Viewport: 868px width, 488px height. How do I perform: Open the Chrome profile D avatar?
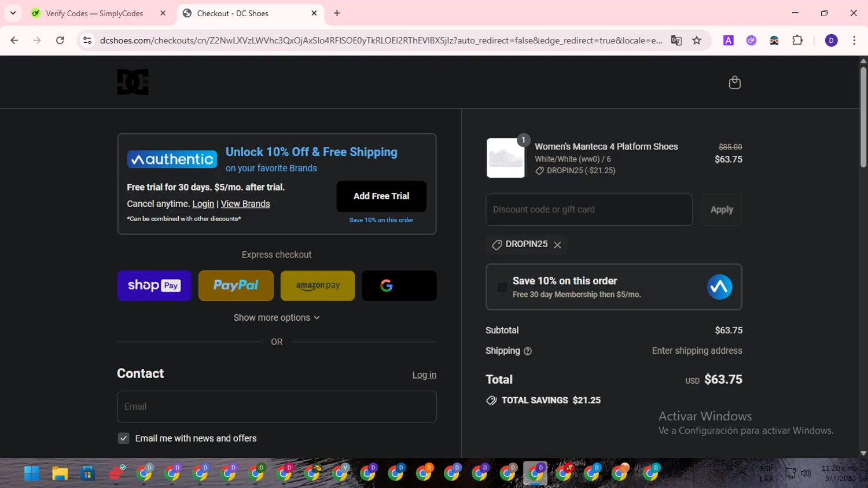(x=831, y=40)
